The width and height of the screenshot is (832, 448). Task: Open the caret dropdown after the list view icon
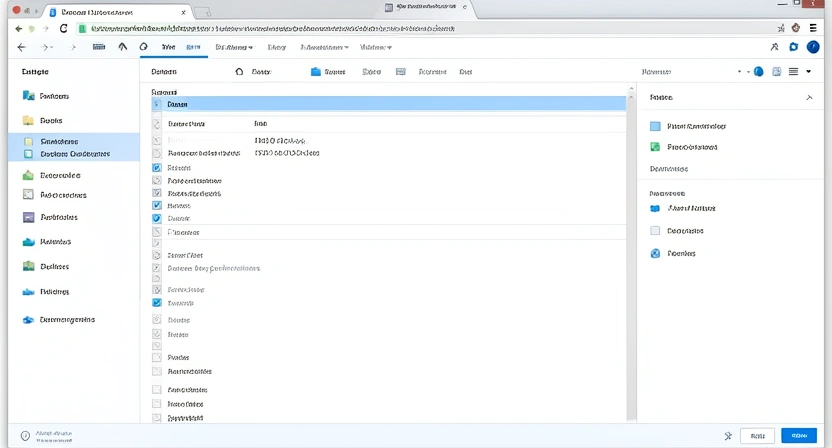tap(809, 72)
